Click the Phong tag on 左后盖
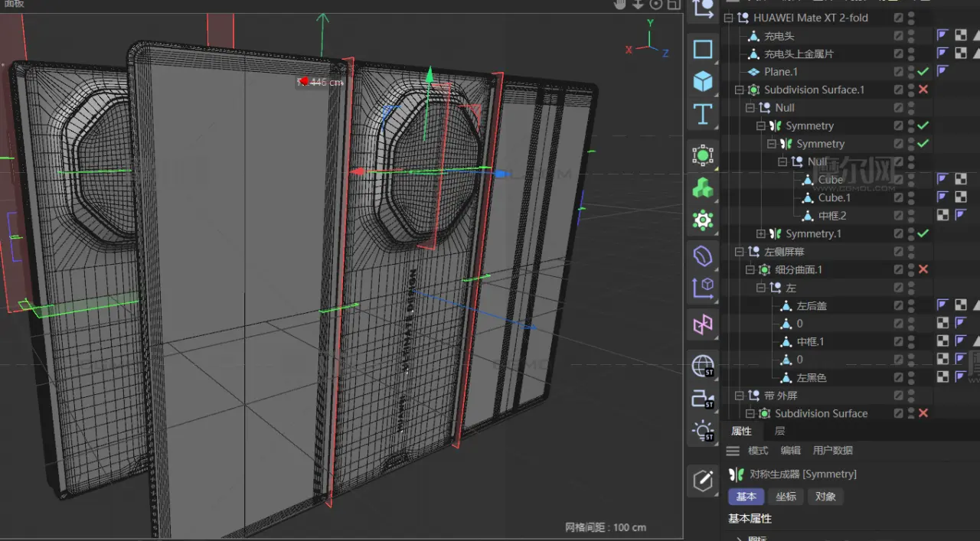The height and width of the screenshot is (541, 980). point(942,305)
